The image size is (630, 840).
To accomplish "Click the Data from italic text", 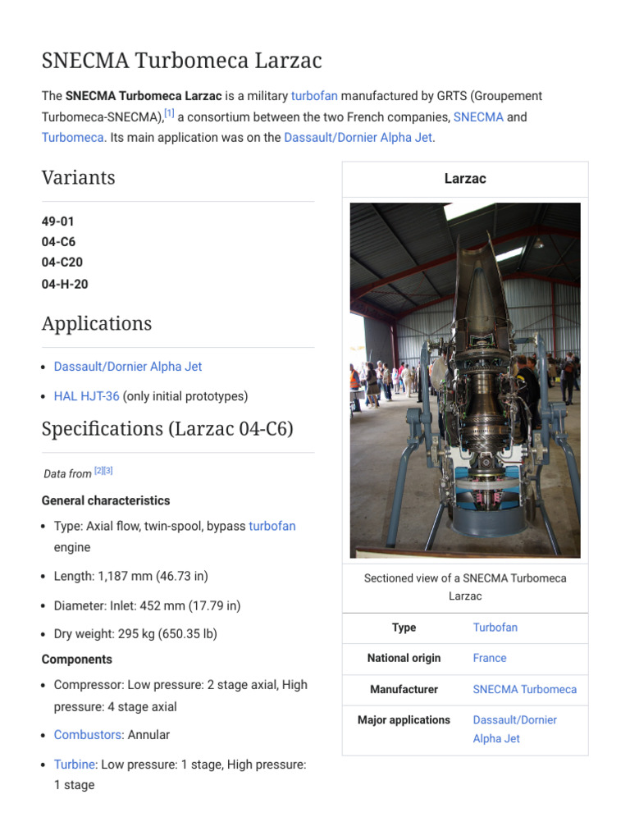I will click(67, 474).
